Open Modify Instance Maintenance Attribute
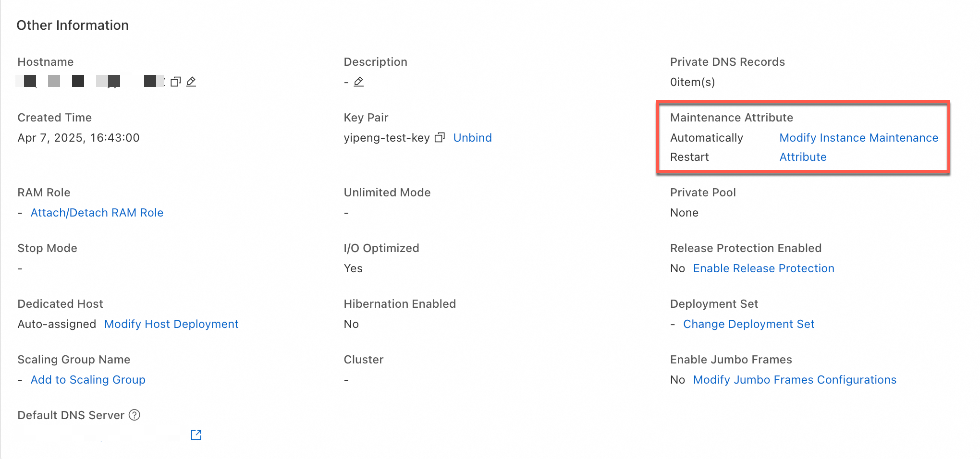This screenshot has height=459, width=980. tap(858, 138)
